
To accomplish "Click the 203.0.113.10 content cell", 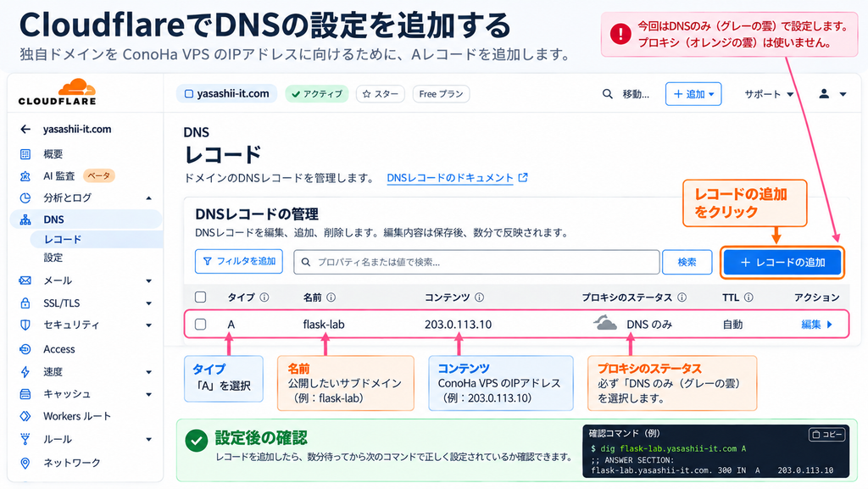I will pos(458,325).
